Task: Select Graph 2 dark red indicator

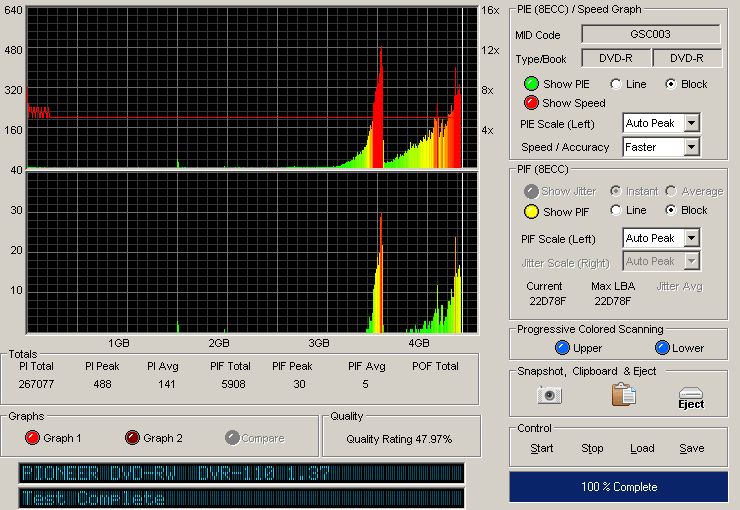Action: click(x=132, y=438)
